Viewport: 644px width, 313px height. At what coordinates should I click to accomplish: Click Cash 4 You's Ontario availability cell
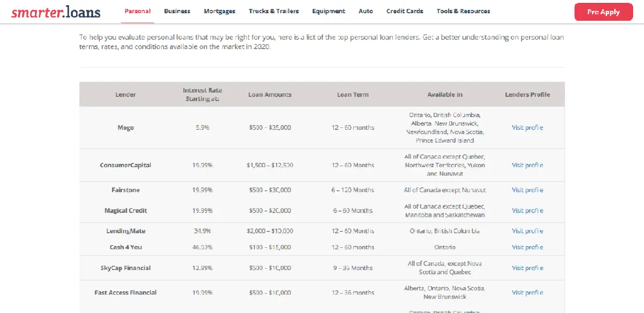(445, 247)
